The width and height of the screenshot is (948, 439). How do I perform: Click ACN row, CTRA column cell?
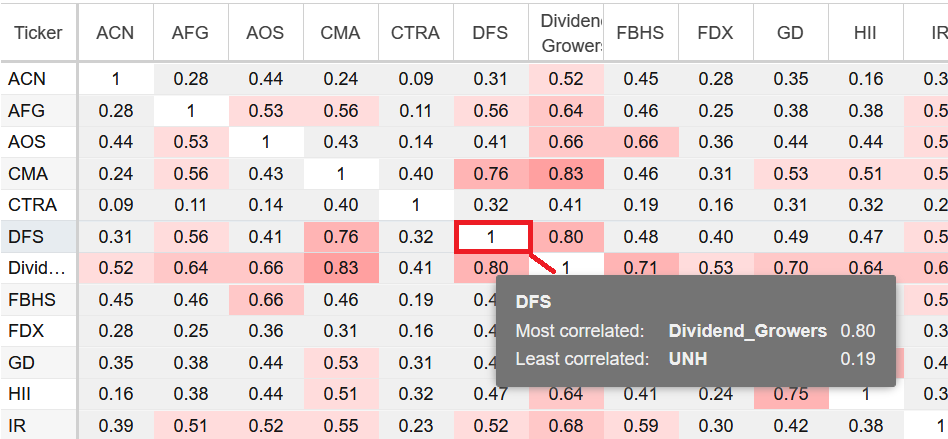[415, 79]
